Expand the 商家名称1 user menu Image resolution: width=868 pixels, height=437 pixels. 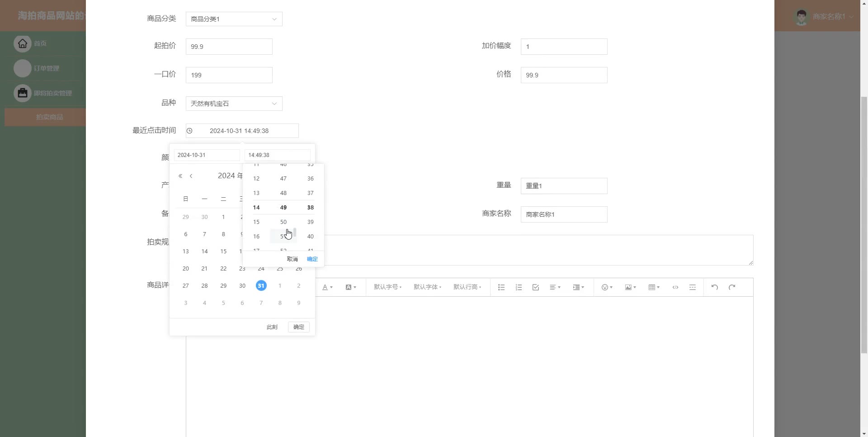(833, 17)
